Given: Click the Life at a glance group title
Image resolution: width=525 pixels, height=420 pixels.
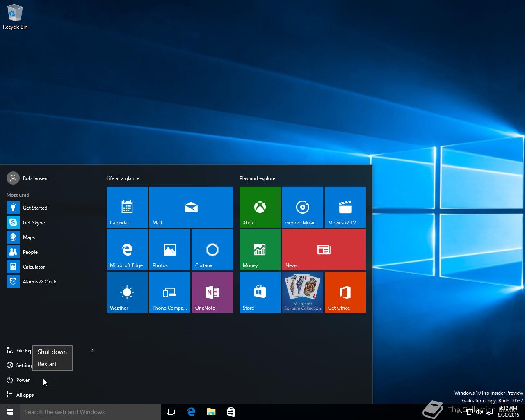Looking at the screenshot, I should coord(123,178).
